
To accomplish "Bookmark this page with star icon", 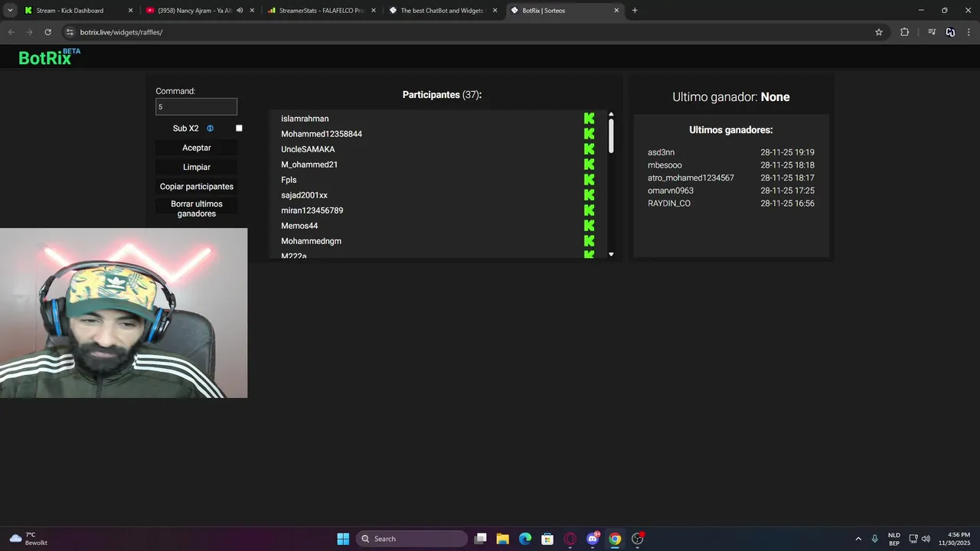I will click(879, 32).
